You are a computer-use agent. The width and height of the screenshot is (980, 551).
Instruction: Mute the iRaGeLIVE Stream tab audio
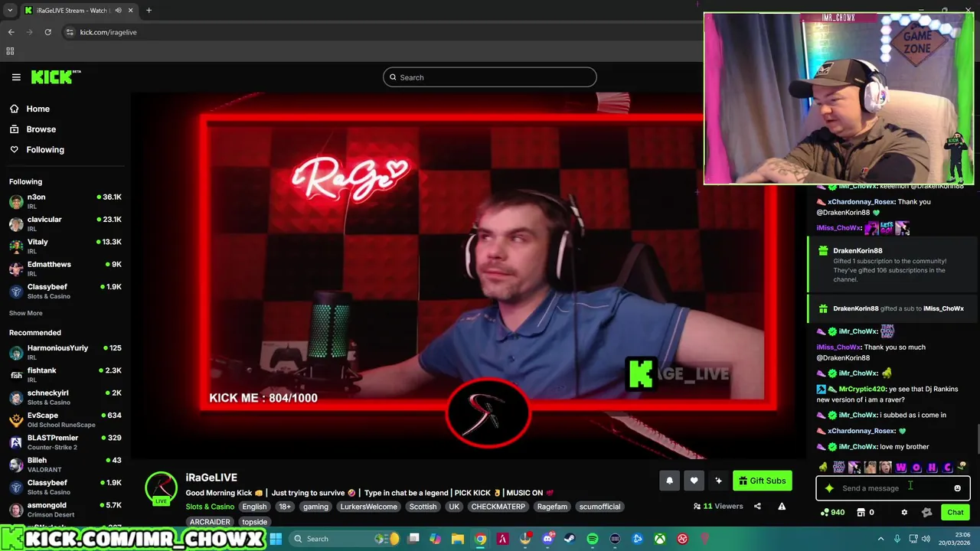(118, 11)
